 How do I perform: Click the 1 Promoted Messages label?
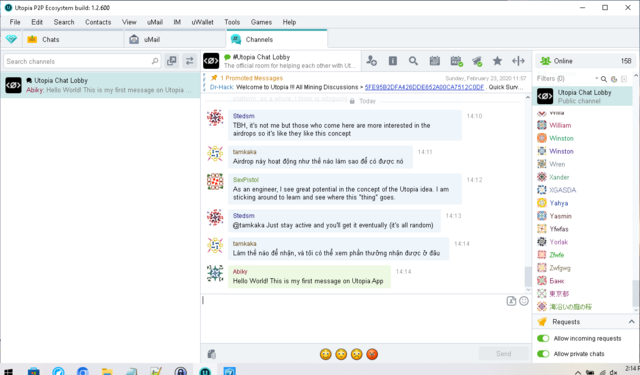[x=251, y=78]
